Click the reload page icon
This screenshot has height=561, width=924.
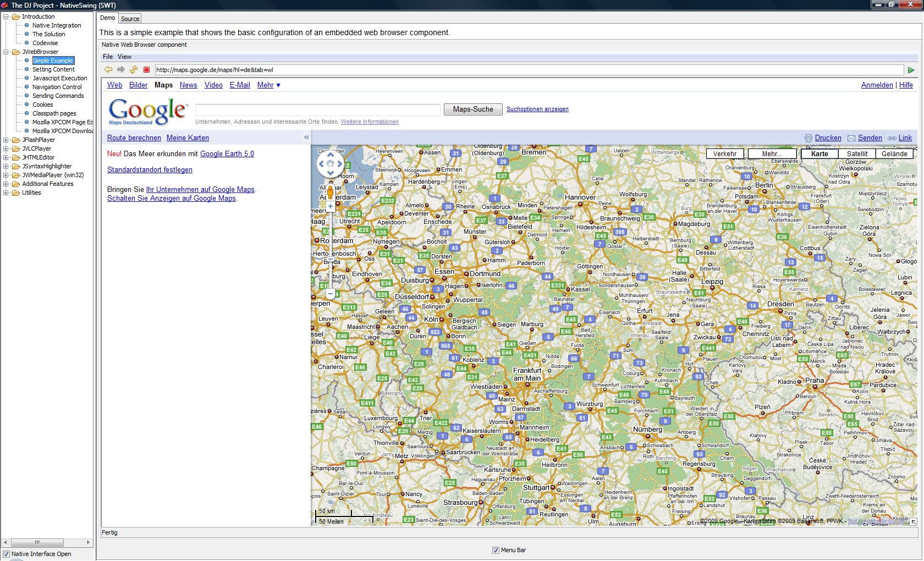pos(134,70)
